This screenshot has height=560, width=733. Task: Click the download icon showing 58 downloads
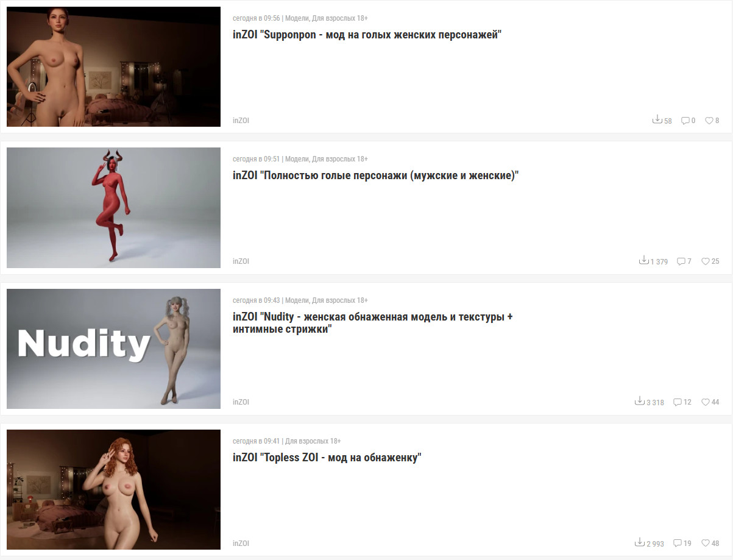coord(657,119)
